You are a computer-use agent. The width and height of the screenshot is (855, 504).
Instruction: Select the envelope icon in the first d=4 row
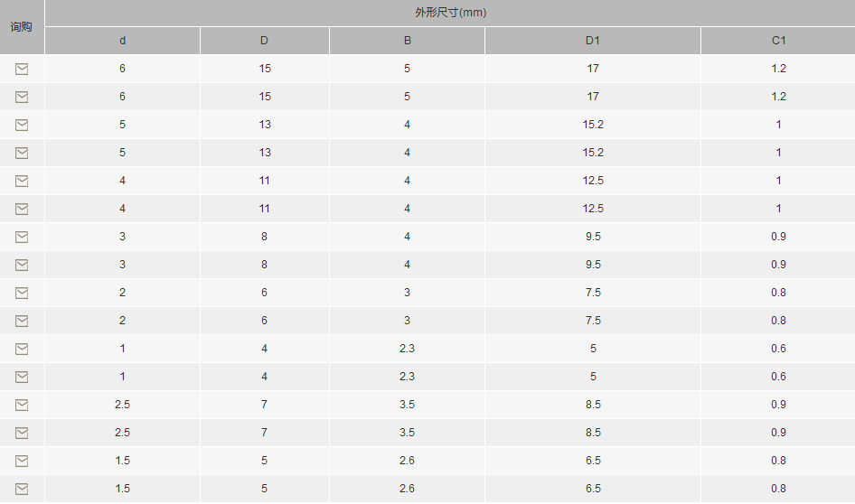coord(22,181)
